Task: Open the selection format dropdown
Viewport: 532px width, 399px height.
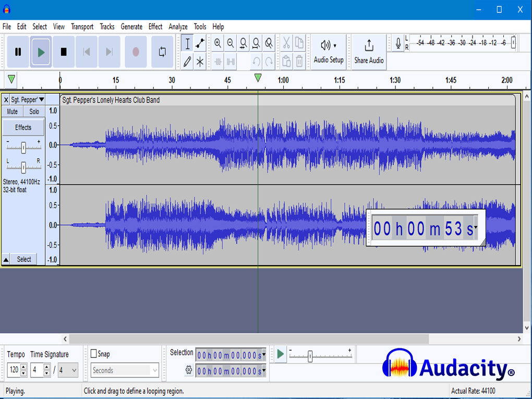Action: 264,355
